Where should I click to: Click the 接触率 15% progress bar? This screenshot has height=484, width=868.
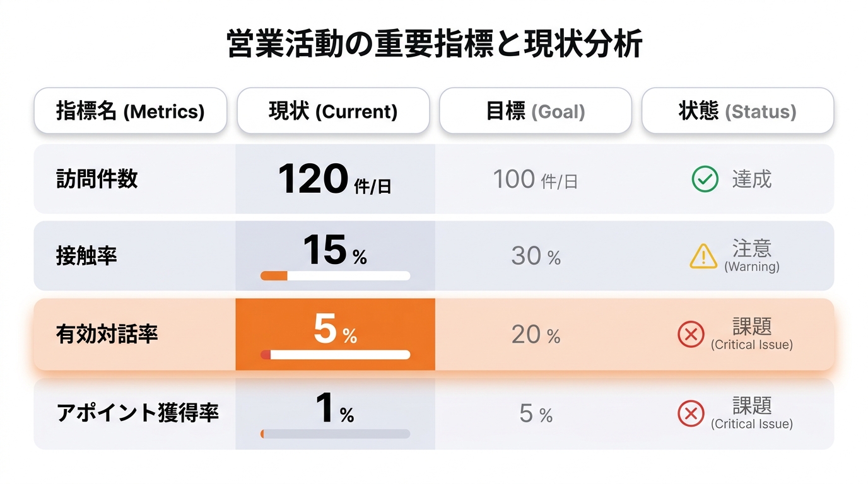335,275
